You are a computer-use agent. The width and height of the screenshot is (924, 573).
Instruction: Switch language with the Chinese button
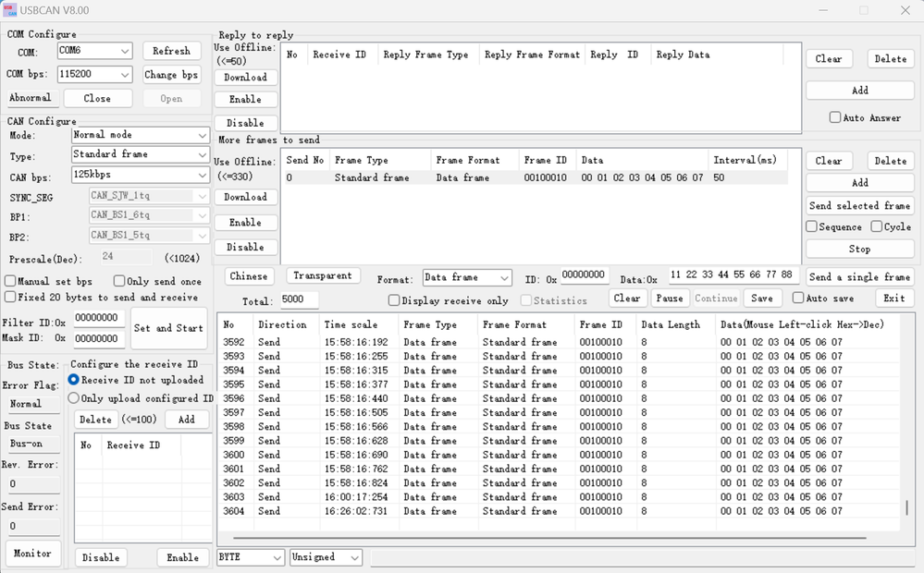pyautogui.click(x=249, y=276)
